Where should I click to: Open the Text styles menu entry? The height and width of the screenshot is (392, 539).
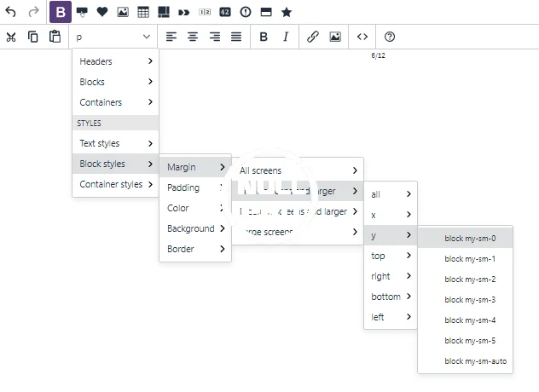click(x=115, y=143)
